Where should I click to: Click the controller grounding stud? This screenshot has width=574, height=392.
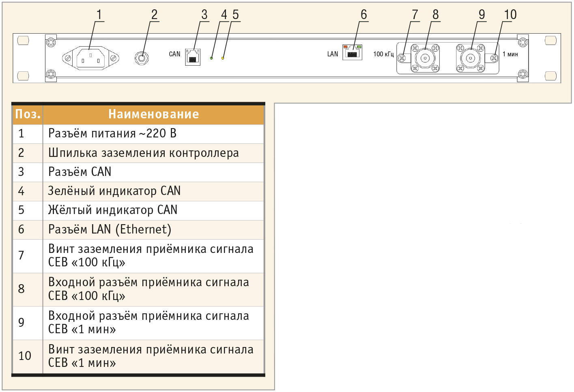pos(142,58)
